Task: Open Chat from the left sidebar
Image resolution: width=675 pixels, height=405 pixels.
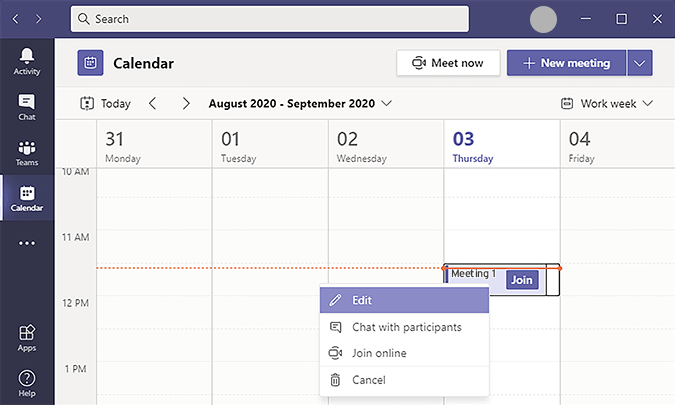Action: pos(27,107)
